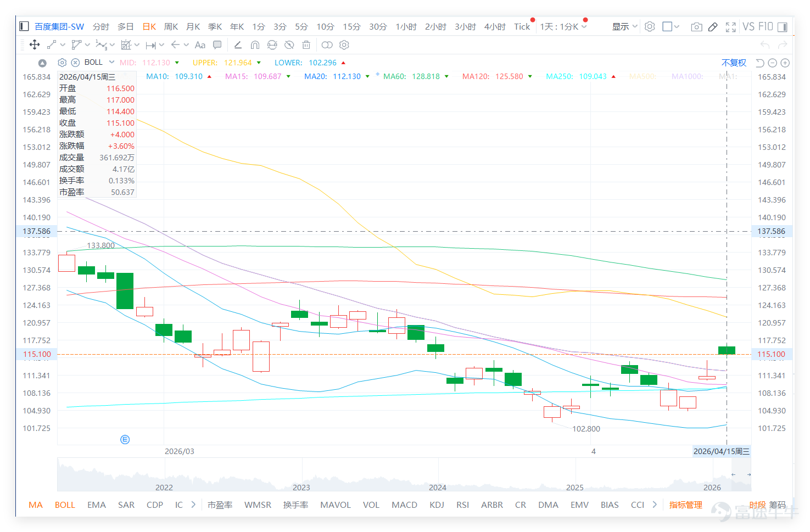Click the sync drawings icon
Image resolution: width=810 pixels, height=532 pixels.
(x=272, y=45)
